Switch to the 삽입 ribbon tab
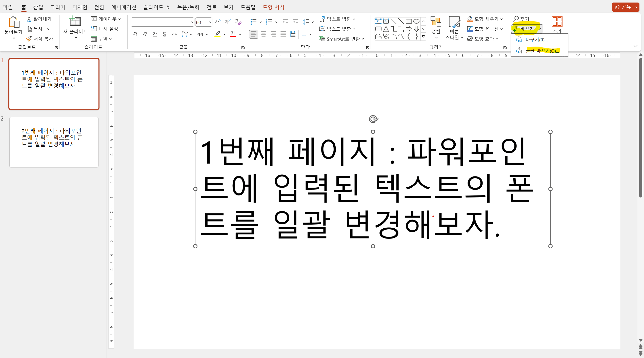Image resolution: width=644 pixels, height=358 pixels. click(x=38, y=7)
